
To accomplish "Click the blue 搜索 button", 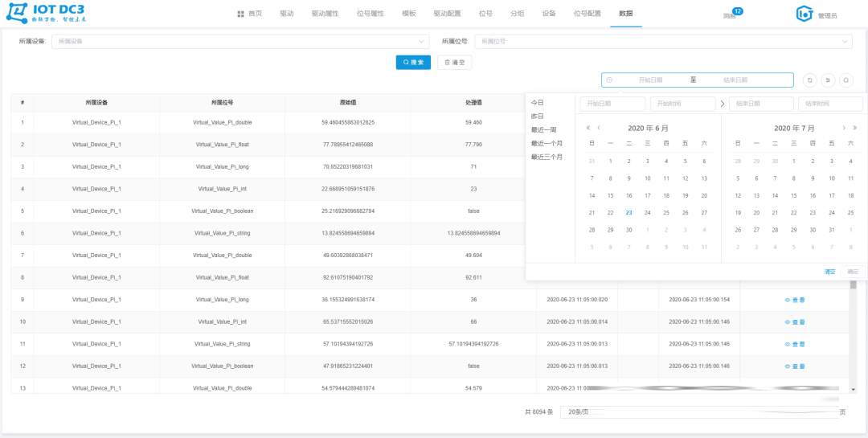I will click(413, 62).
